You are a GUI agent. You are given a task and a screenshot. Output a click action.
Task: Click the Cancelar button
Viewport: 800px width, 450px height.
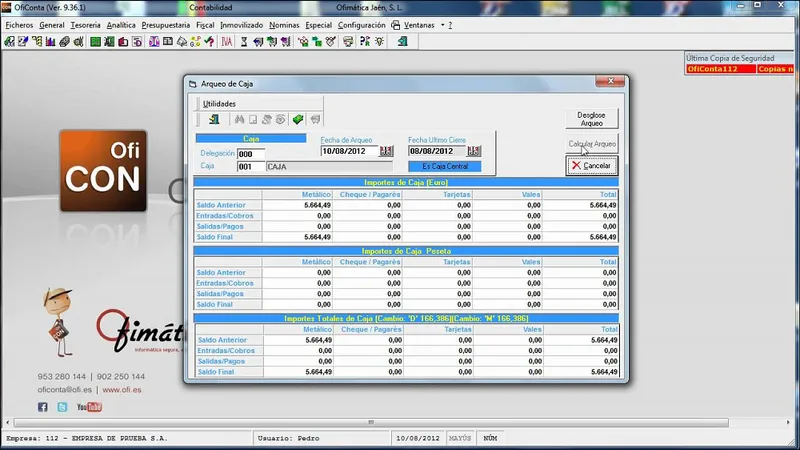592,166
